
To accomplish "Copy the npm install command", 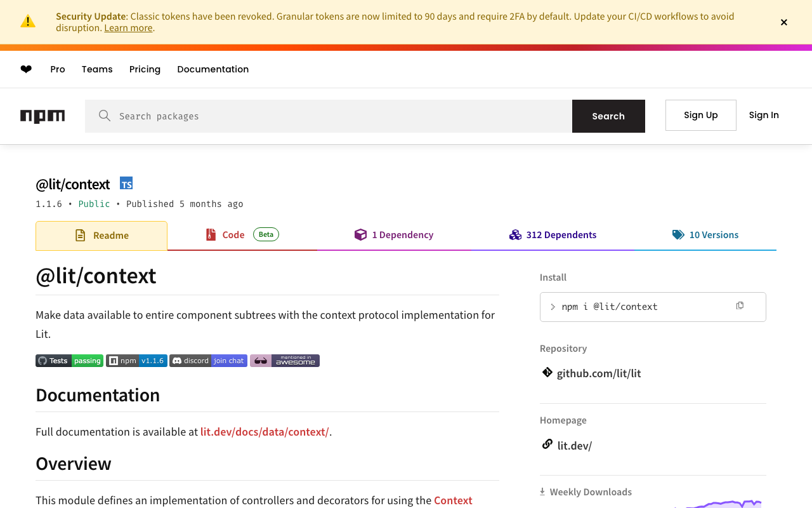I will tap(740, 306).
